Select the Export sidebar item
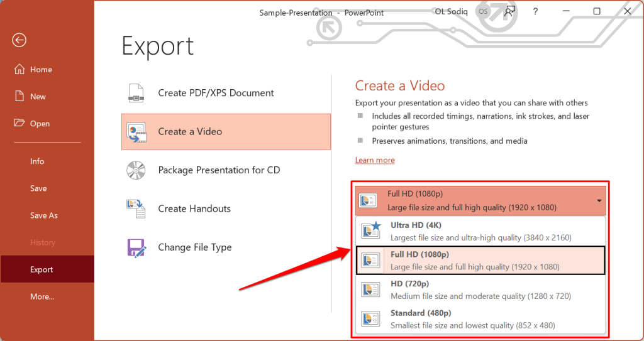The image size is (644, 341). pyautogui.click(x=47, y=269)
